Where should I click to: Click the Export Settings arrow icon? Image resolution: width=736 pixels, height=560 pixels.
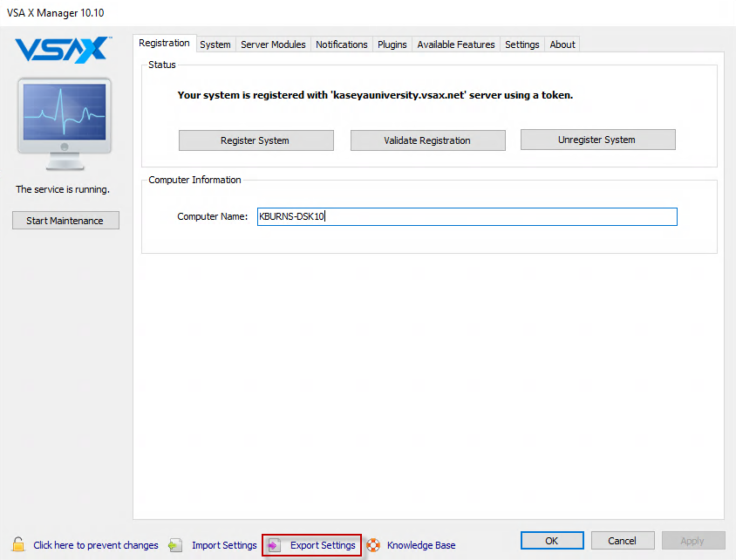pyautogui.click(x=274, y=545)
